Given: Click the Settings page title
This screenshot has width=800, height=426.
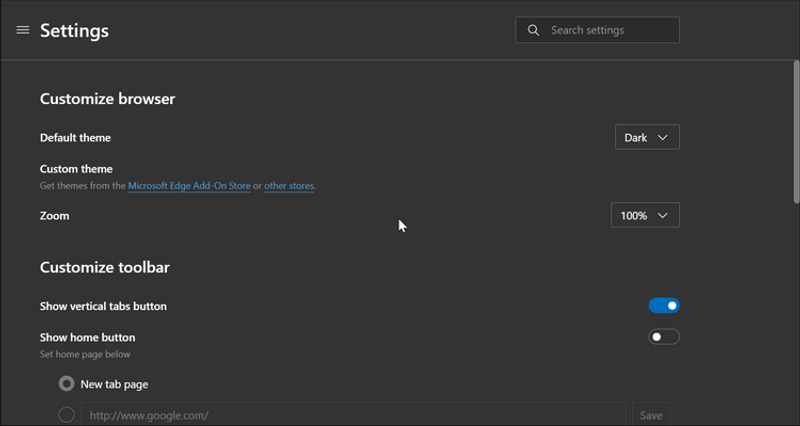Looking at the screenshot, I should pyautogui.click(x=74, y=31).
